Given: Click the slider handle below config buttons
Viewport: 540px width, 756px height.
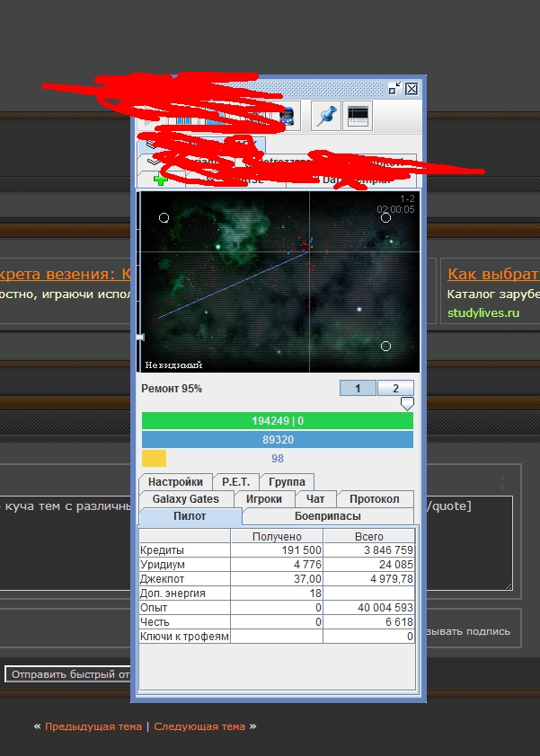Looking at the screenshot, I should click(407, 404).
